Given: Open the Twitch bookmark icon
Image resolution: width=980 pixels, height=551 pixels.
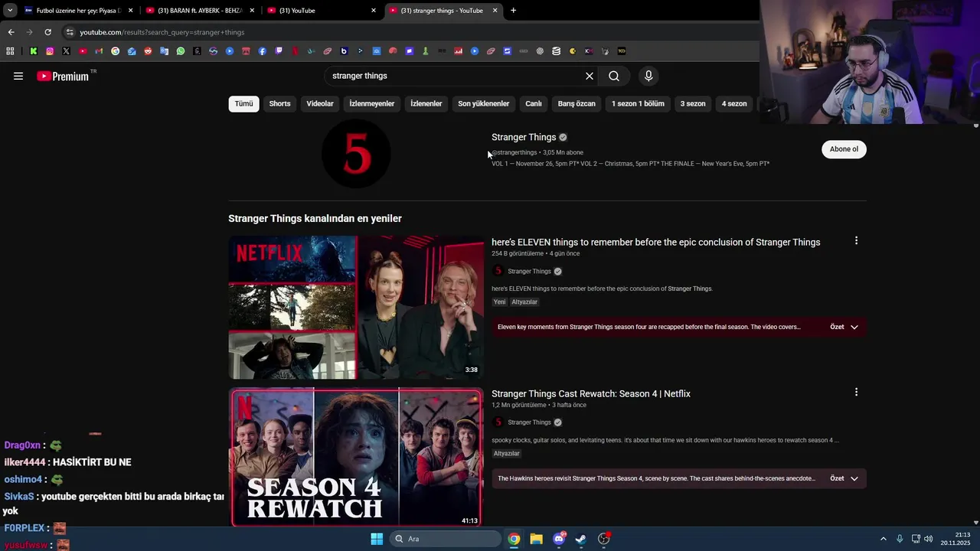Looking at the screenshot, I should (x=279, y=51).
